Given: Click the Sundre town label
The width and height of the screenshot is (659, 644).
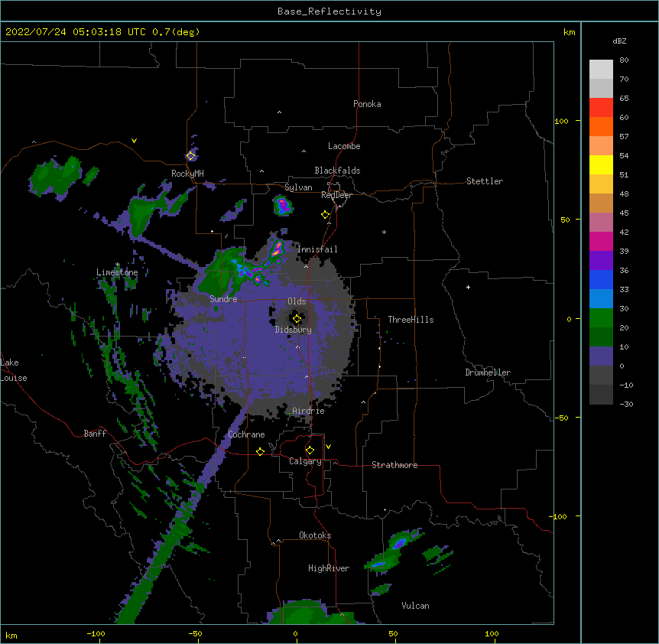Looking at the screenshot, I should click(223, 299).
